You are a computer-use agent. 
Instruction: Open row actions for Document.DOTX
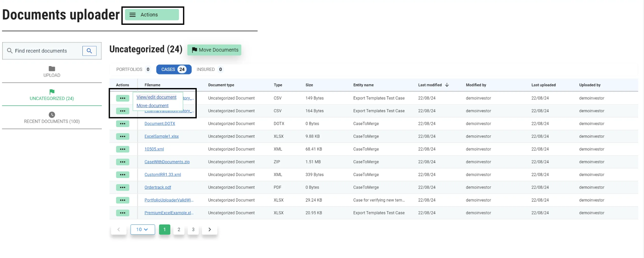tap(122, 124)
